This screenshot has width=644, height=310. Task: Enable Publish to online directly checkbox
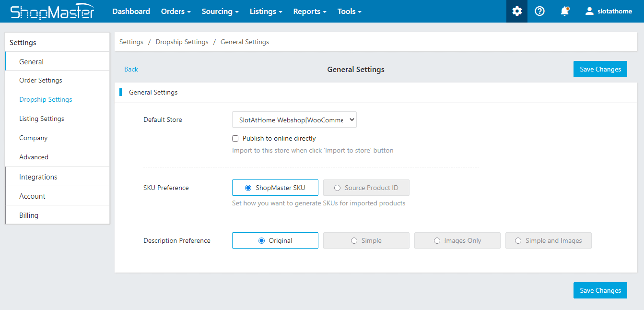point(235,138)
